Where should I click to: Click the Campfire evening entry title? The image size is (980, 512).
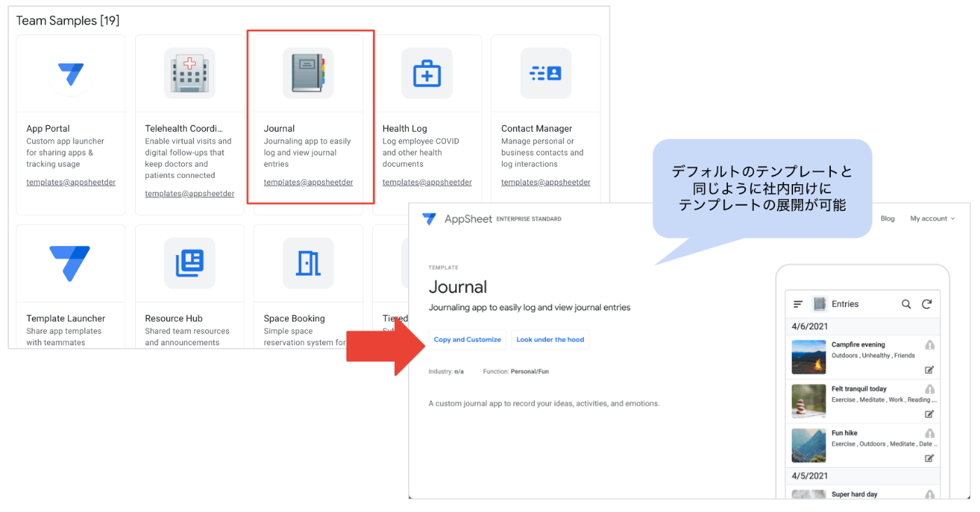tap(858, 345)
